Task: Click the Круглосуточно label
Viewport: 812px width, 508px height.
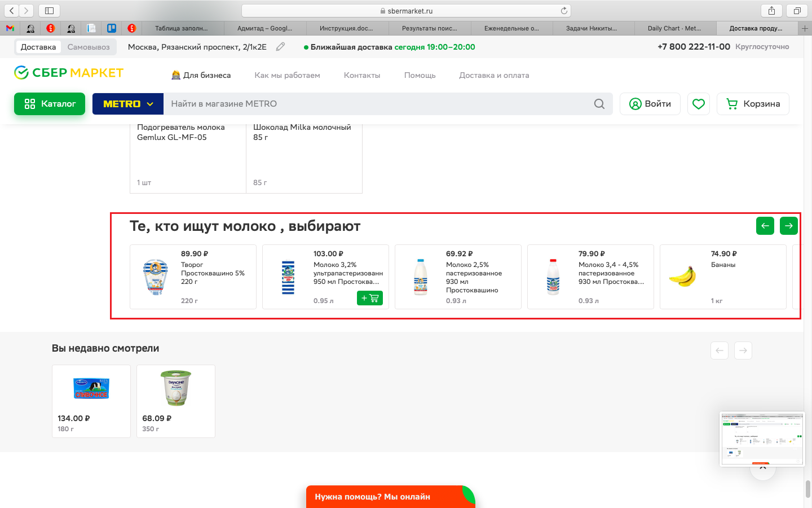Action: pos(762,47)
